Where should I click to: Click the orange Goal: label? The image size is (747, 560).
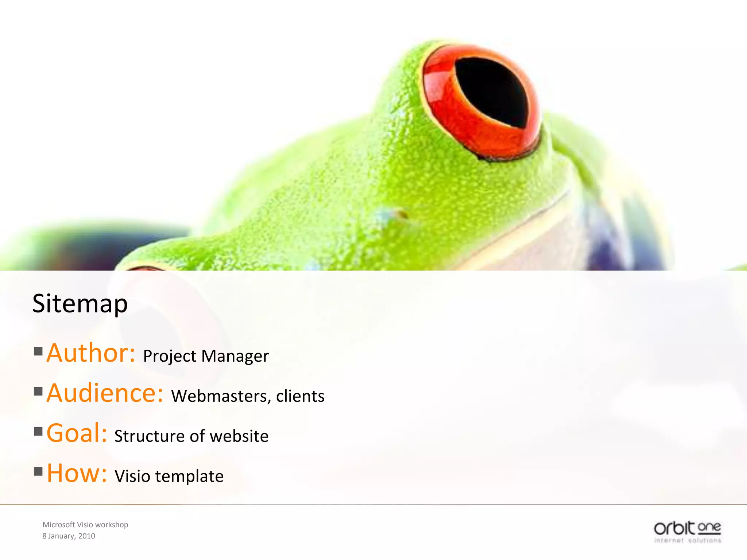click(77, 433)
